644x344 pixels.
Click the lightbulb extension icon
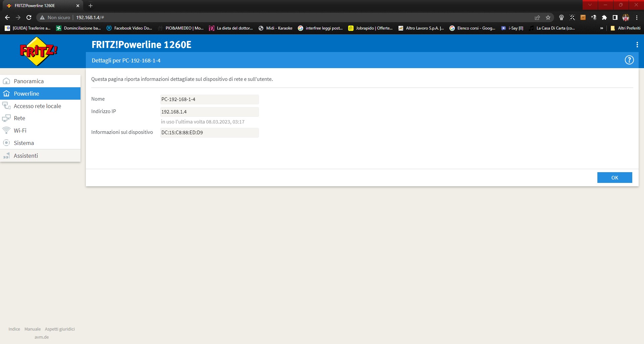point(561,17)
